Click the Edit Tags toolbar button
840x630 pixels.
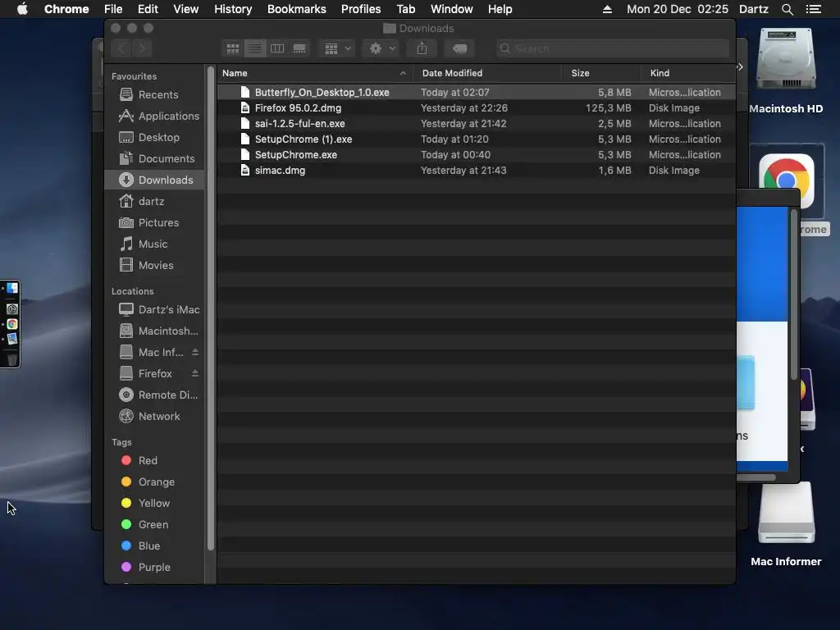tap(459, 48)
